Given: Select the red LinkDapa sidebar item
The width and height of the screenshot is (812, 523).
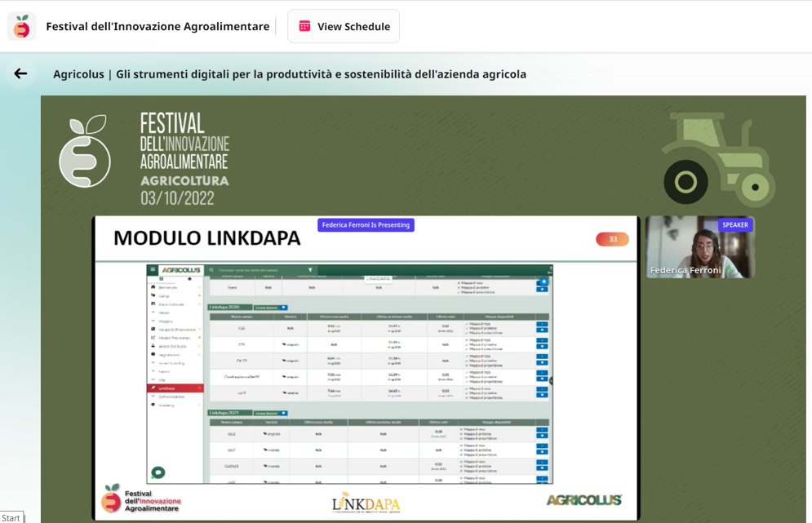Looking at the screenshot, I should pos(175,388).
